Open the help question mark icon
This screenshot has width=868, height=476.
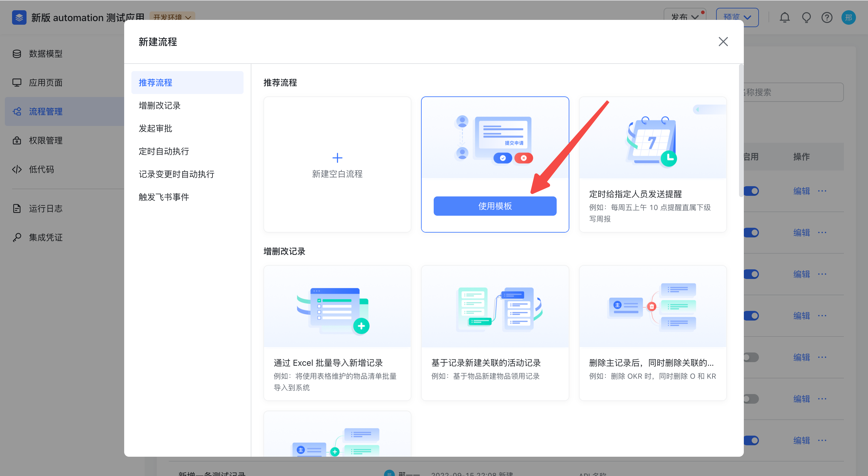click(827, 17)
